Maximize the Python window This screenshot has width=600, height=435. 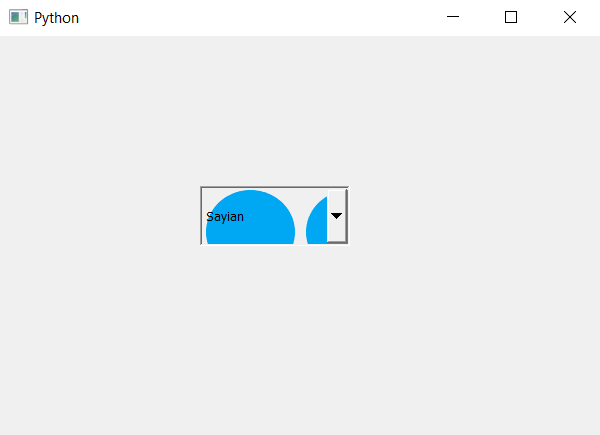(511, 17)
